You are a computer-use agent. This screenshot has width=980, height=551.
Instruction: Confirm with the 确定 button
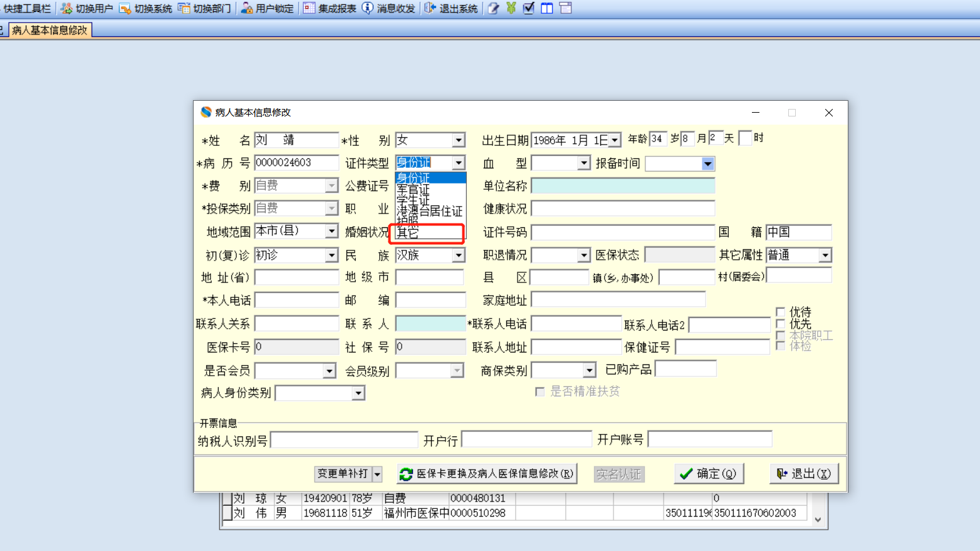click(709, 474)
